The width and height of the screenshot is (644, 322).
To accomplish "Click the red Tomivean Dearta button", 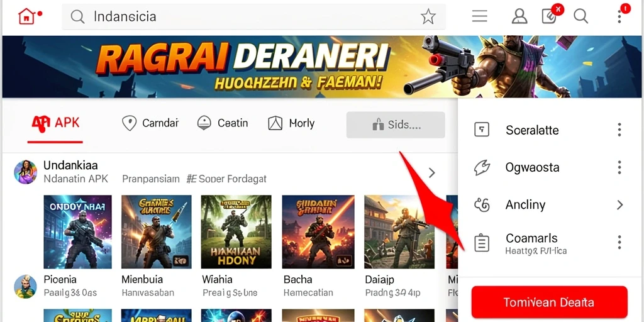I will [x=549, y=303].
